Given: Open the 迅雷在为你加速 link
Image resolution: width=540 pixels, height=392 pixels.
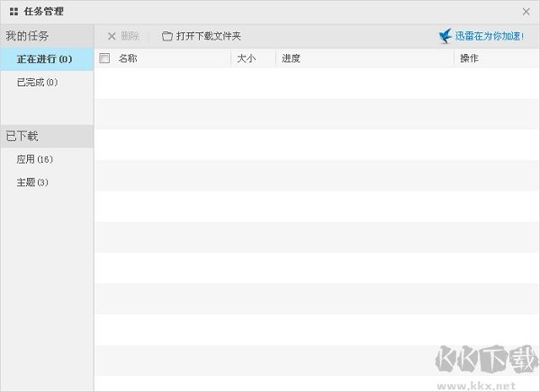Looking at the screenshot, I should click(490, 36).
